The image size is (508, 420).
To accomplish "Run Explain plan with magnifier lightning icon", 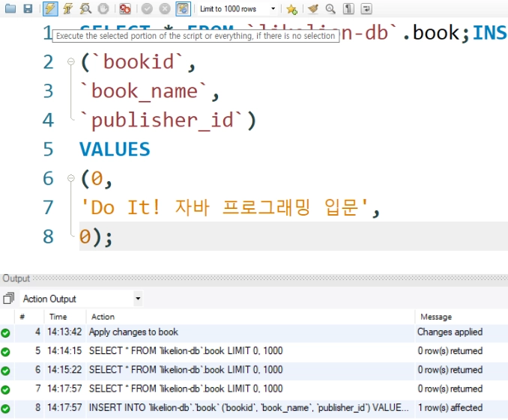I will (x=85, y=9).
